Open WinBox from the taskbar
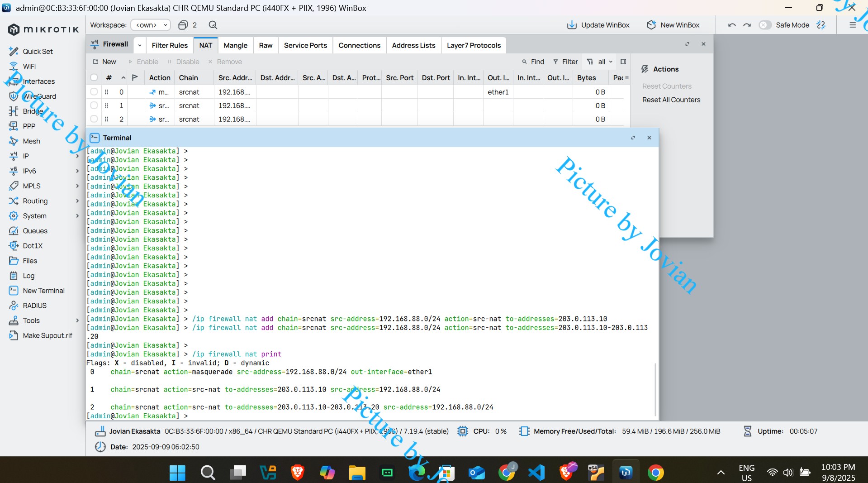This screenshot has width=868, height=483. (626, 473)
